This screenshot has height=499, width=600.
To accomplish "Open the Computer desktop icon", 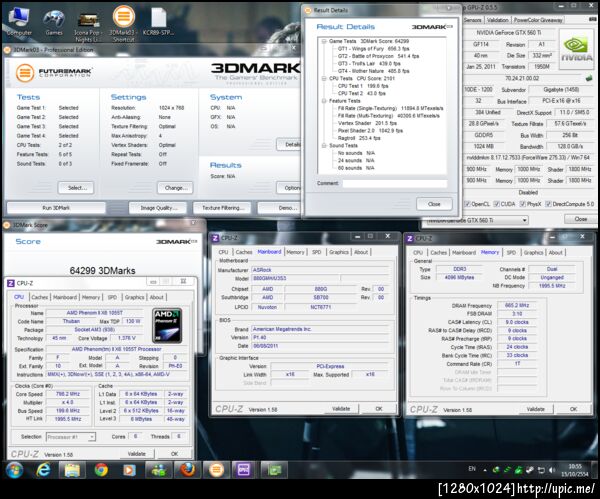I will tap(20, 18).
